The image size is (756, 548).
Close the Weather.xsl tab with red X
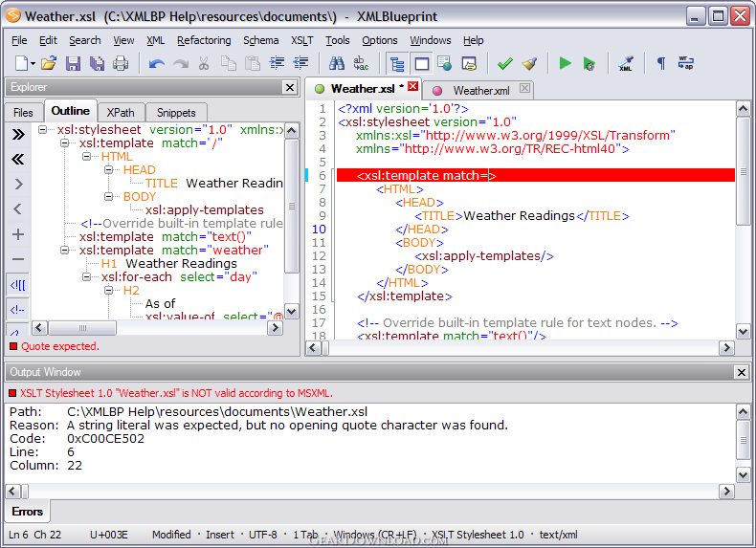[x=412, y=86]
